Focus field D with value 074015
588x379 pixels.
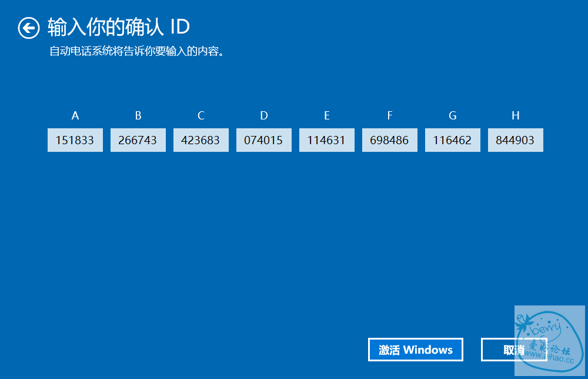point(264,140)
